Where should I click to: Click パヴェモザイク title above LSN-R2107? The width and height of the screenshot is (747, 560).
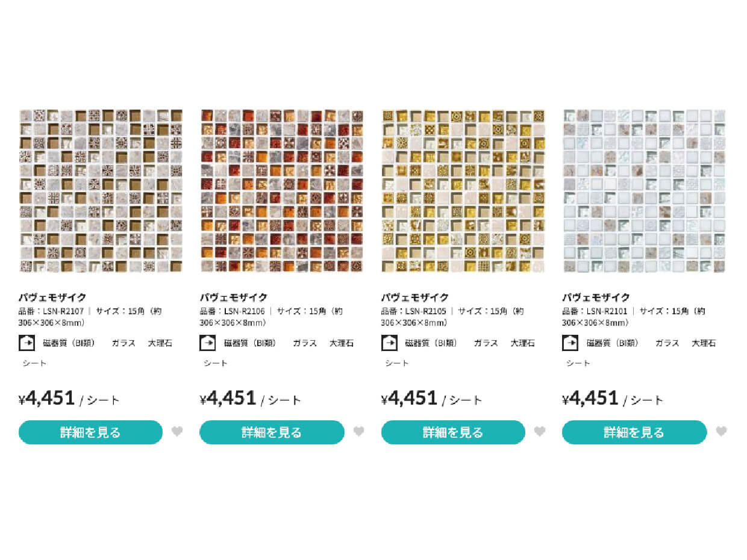click(x=52, y=297)
